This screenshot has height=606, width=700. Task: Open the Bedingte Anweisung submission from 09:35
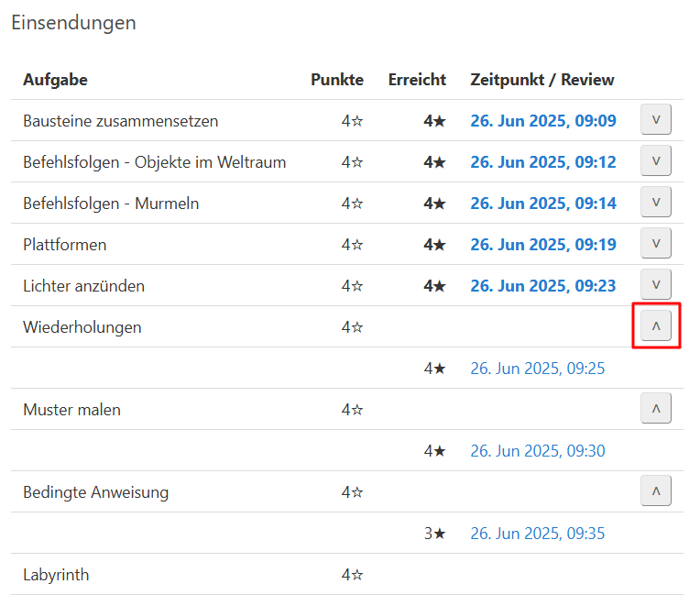[537, 534]
